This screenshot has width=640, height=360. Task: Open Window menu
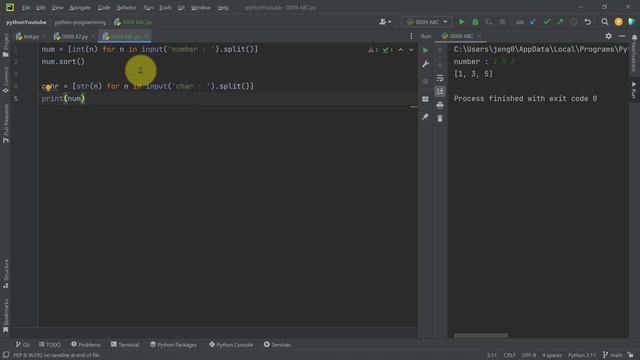[x=201, y=7]
